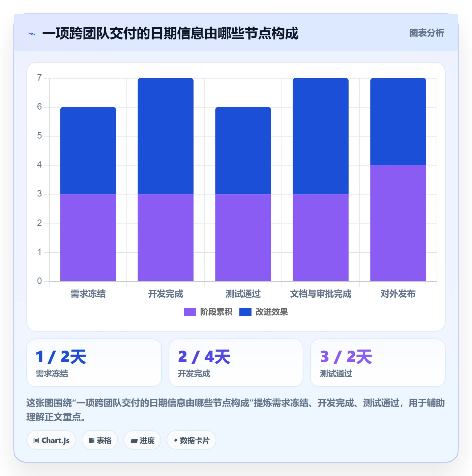Toggle the 改进效果 legend swatch

pos(245,312)
